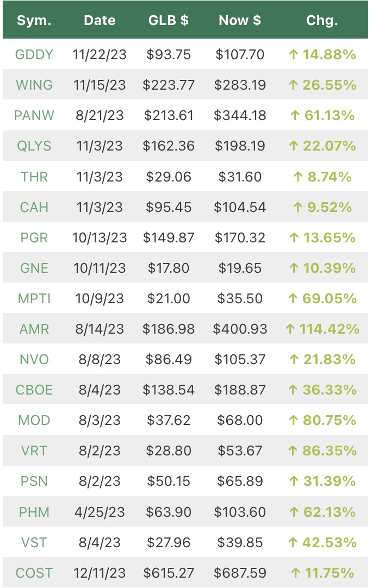This screenshot has width=372, height=588.
Task: Sort by the GLB $ column header
Action: pyautogui.click(x=169, y=20)
